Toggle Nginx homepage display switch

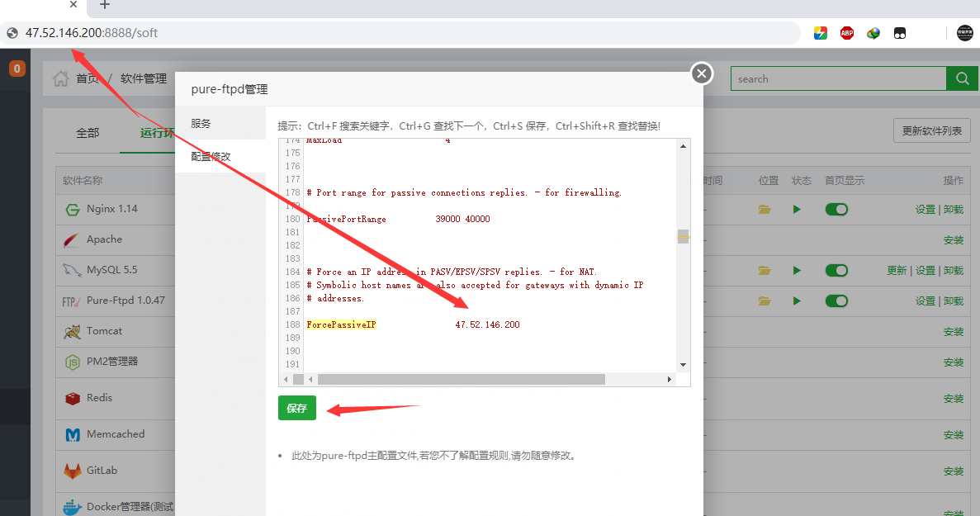pos(836,210)
